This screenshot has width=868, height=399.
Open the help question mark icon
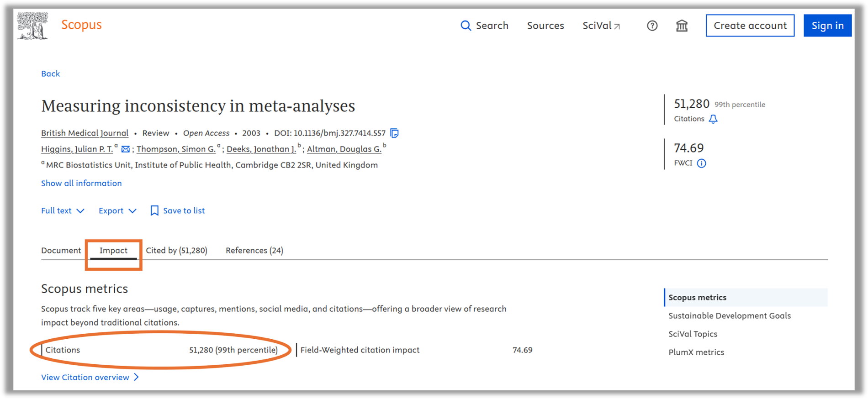pos(652,26)
